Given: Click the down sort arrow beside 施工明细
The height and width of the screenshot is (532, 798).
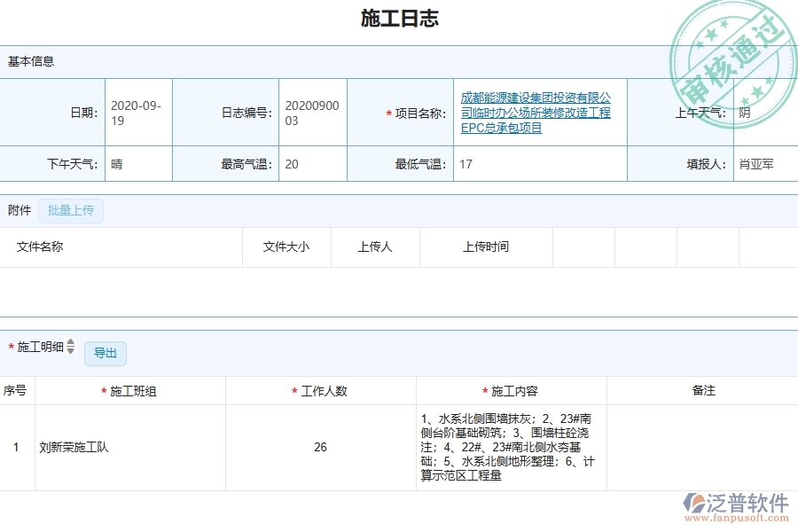Looking at the screenshot, I should (x=70, y=351).
